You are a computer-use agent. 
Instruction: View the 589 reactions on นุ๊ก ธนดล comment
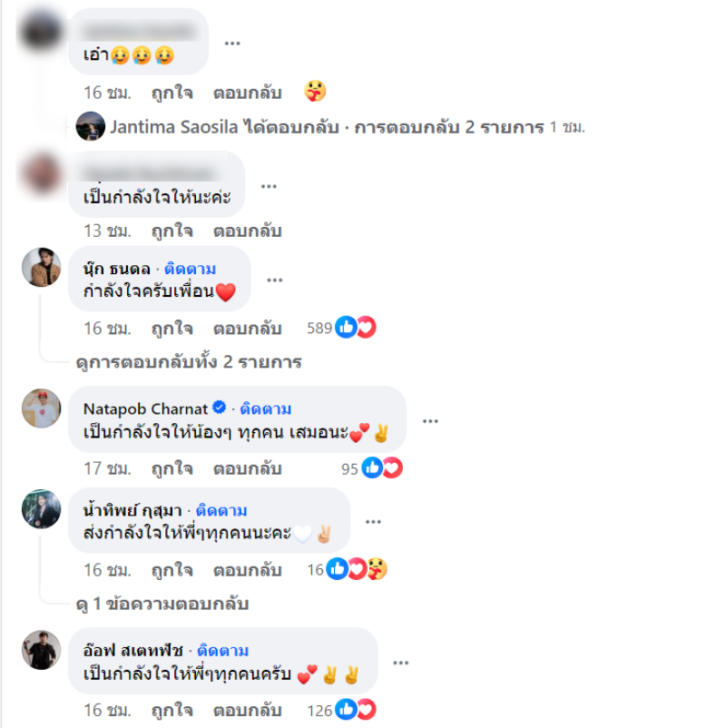[341, 328]
